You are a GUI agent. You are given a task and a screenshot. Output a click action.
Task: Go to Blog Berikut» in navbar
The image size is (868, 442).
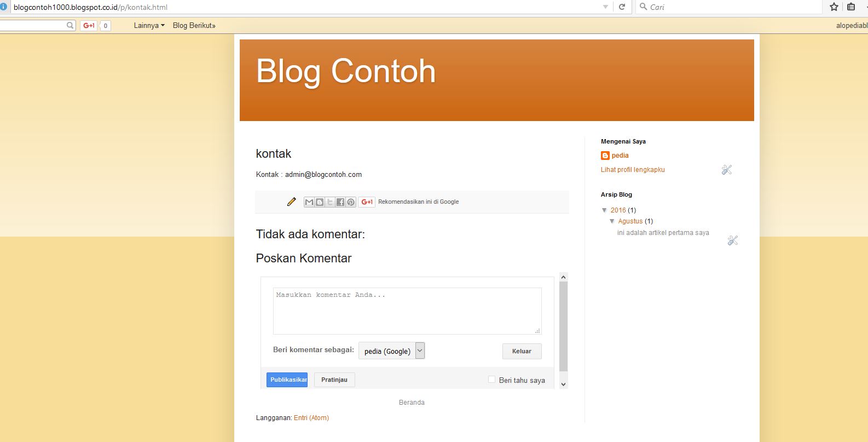pyautogui.click(x=194, y=26)
